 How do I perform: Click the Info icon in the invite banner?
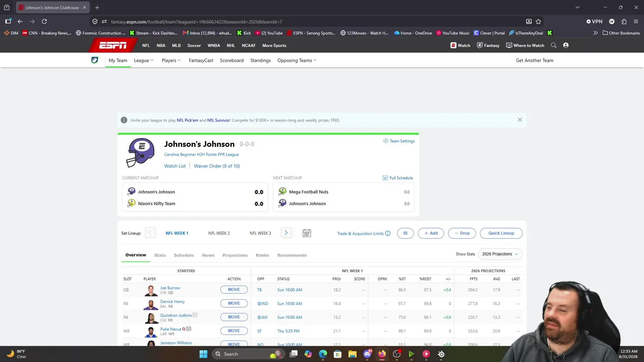(x=124, y=120)
